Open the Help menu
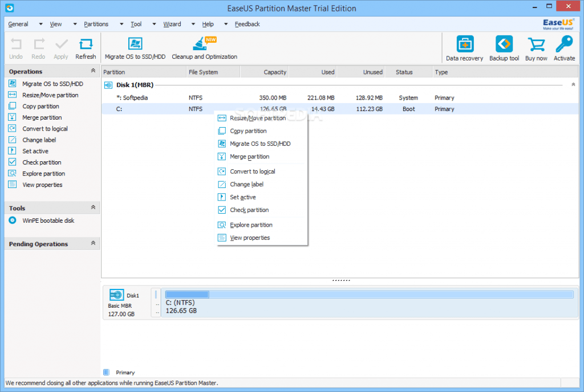Image resolution: width=584 pixels, height=392 pixels. click(208, 24)
